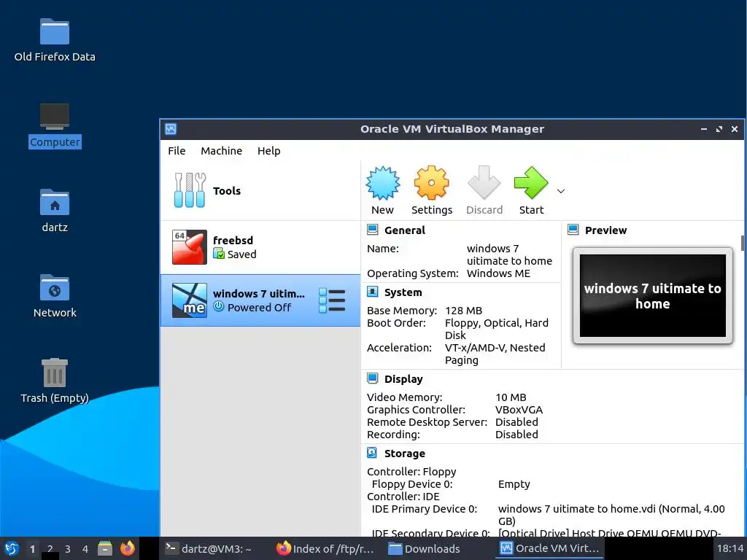Minimize the VirtualBox Manager window
747x560 pixels.
(x=704, y=129)
